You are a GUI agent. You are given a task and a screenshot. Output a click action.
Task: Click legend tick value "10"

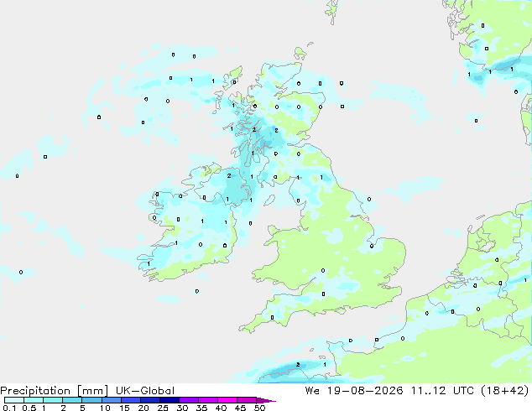click(105, 408)
